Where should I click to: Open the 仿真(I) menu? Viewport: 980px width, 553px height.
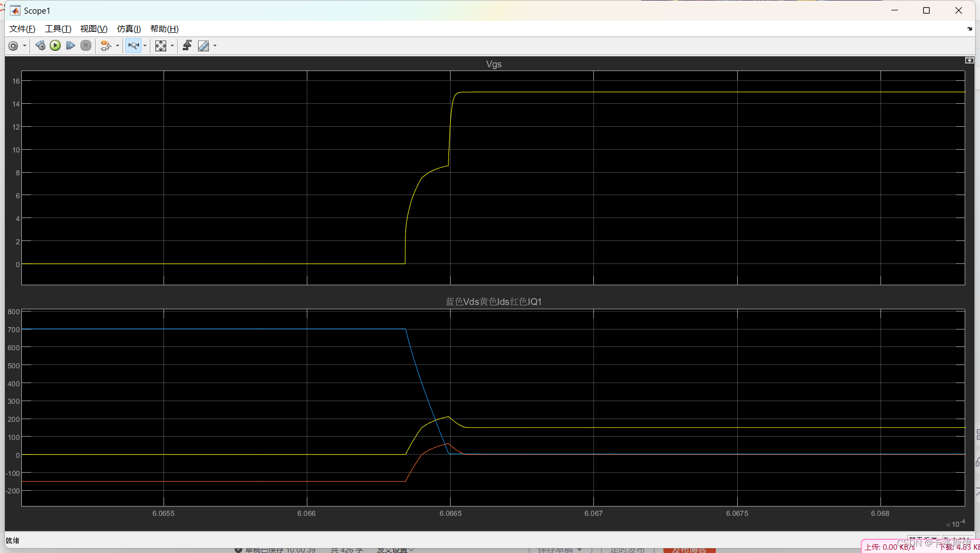(x=129, y=29)
